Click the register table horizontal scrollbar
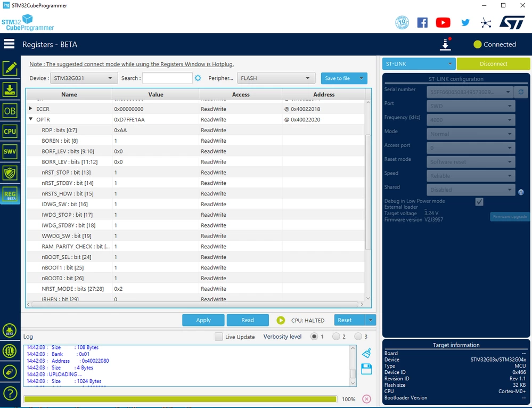Image resolution: width=532 pixels, height=408 pixels. click(x=195, y=305)
